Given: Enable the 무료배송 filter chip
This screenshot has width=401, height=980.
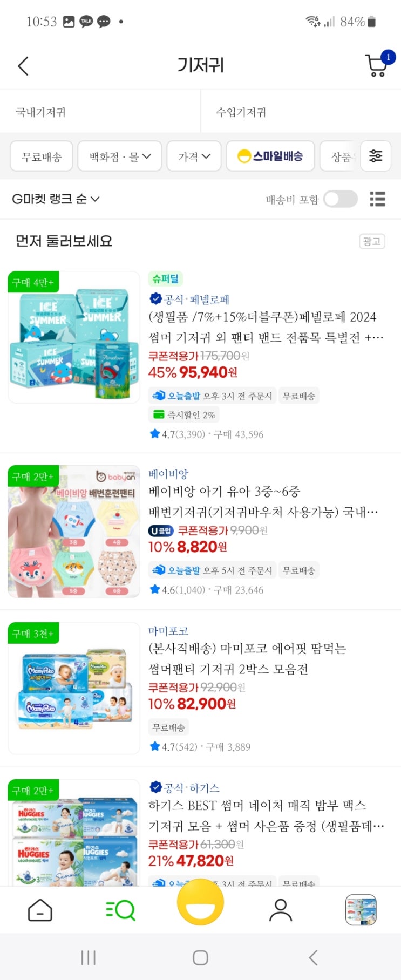Looking at the screenshot, I should point(42,156).
